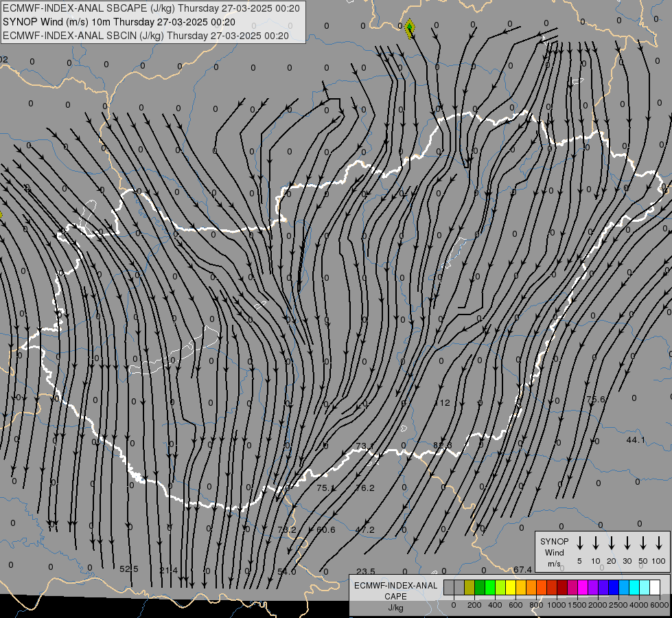Click the map value 112
Viewport: 672px width, 618px height.
[443, 402]
